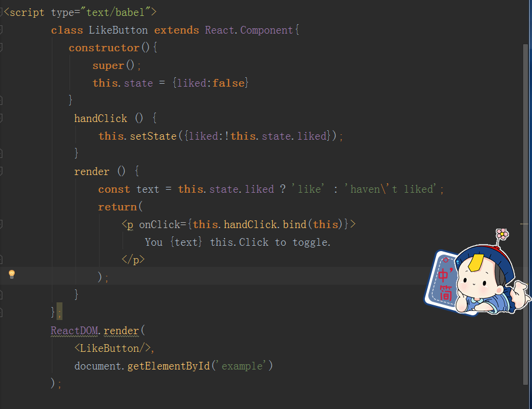Click the 'example' string argument

242,366
